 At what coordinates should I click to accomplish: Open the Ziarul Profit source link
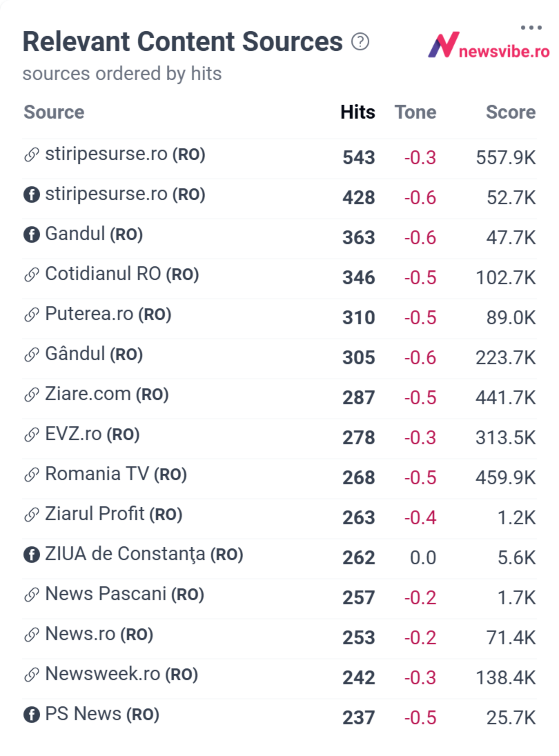coord(114,514)
